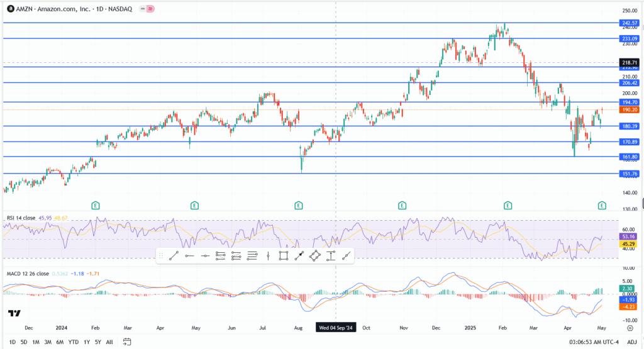The image size is (644, 349).
Task: Open the Go to date calendar icon
Action: 127,341
